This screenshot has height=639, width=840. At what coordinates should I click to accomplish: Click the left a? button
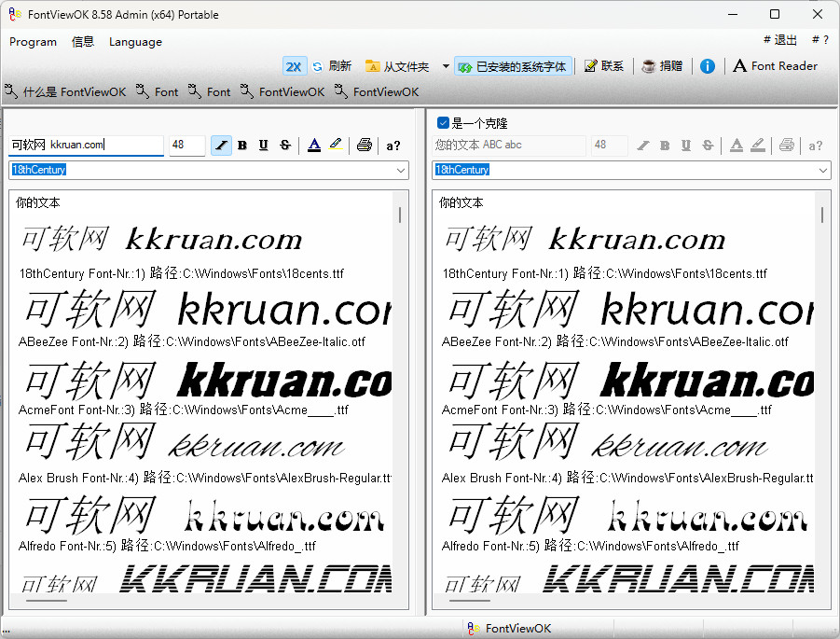393,146
